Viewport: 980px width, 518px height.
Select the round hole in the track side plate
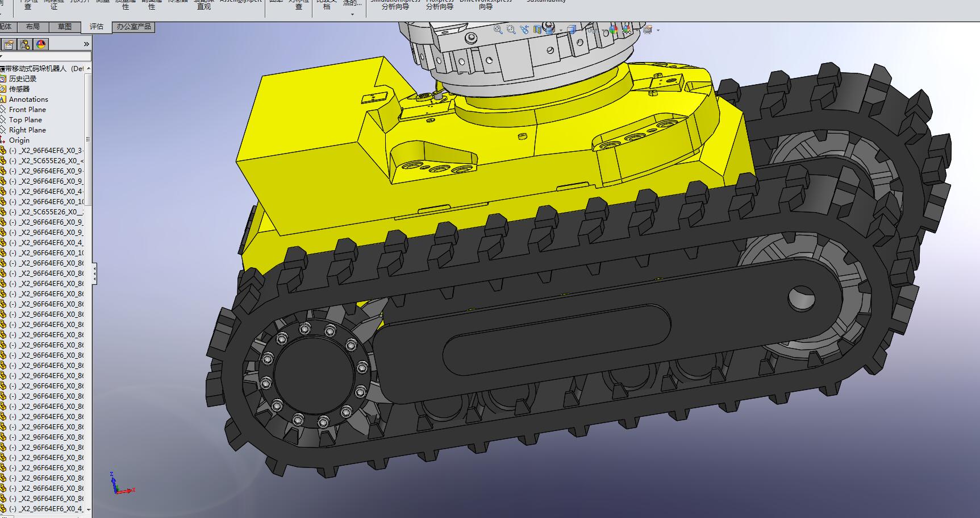coord(801,298)
